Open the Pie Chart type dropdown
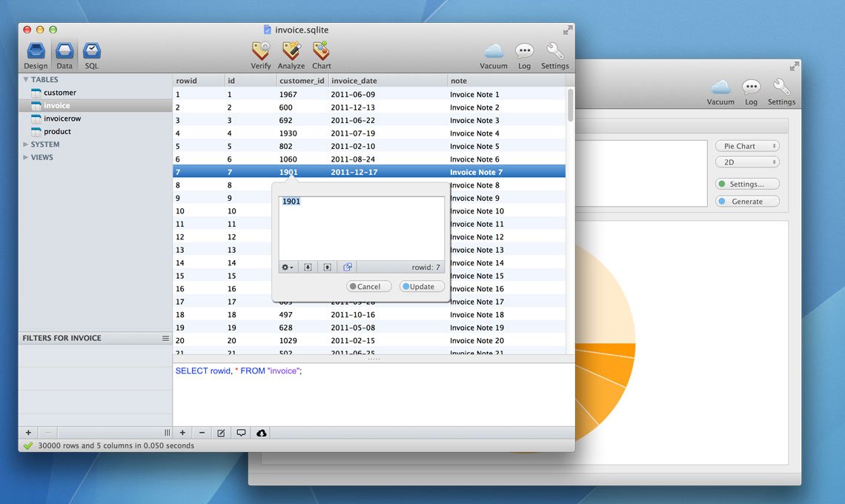The height and width of the screenshot is (504, 845). 747,146
